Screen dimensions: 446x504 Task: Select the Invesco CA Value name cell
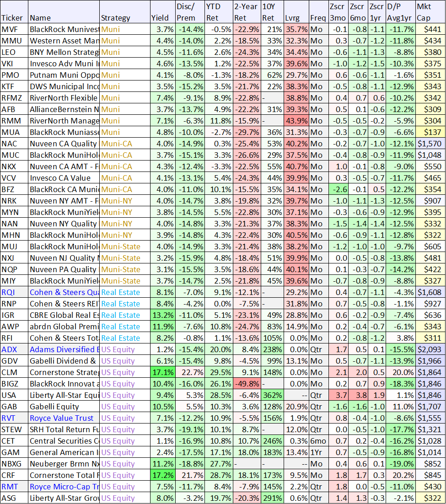coord(64,178)
